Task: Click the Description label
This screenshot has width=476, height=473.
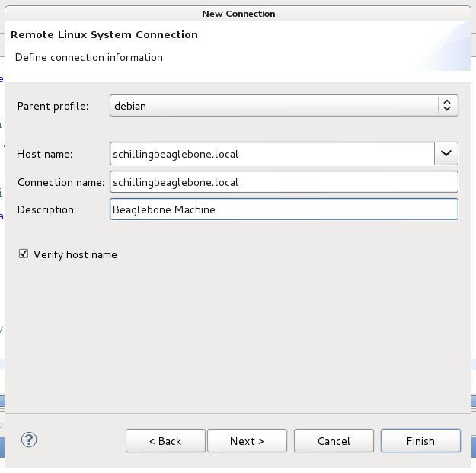Action: 46,209
